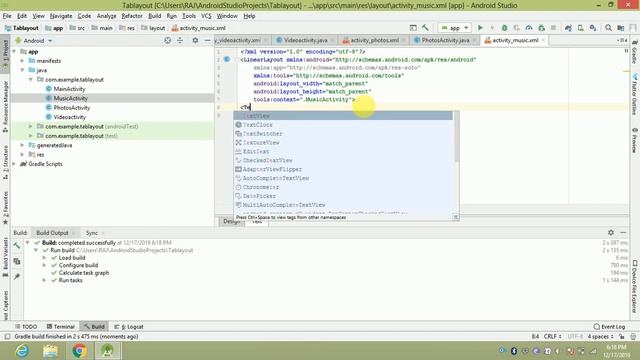Select EditText from autocomplete list
The width and height of the screenshot is (640, 360).
coord(343,151)
